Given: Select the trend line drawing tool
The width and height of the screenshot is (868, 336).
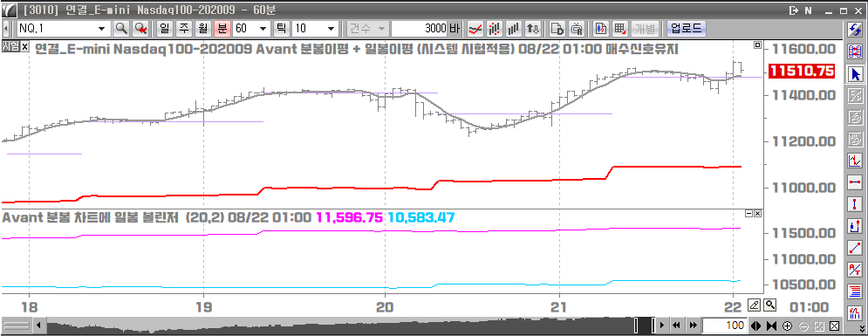Looking at the screenshot, I should [855, 249].
